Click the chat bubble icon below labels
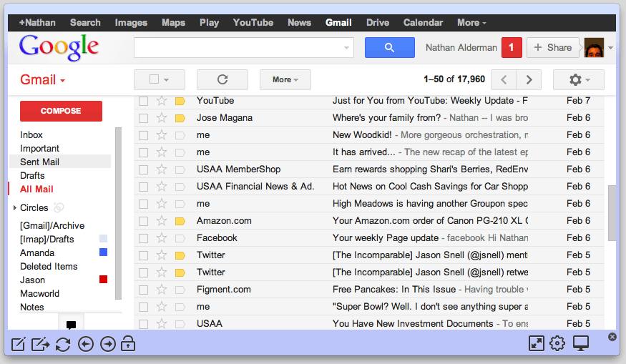This screenshot has height=364, width=626. click(71, 325)
